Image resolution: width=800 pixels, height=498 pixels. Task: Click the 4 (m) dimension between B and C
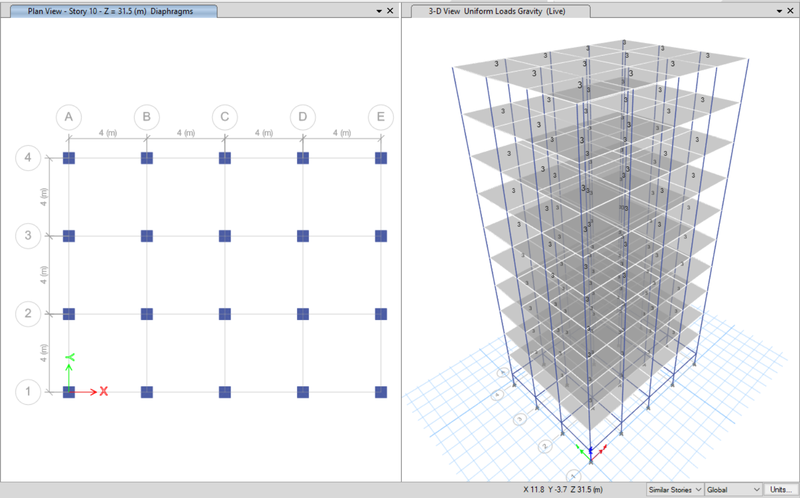[x=186, y=133]
